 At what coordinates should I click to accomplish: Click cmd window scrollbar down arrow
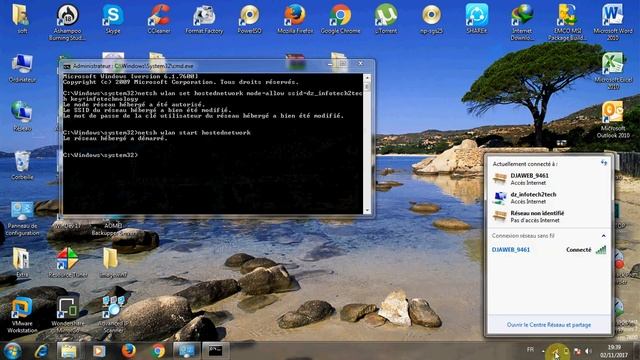click(367, 210)
